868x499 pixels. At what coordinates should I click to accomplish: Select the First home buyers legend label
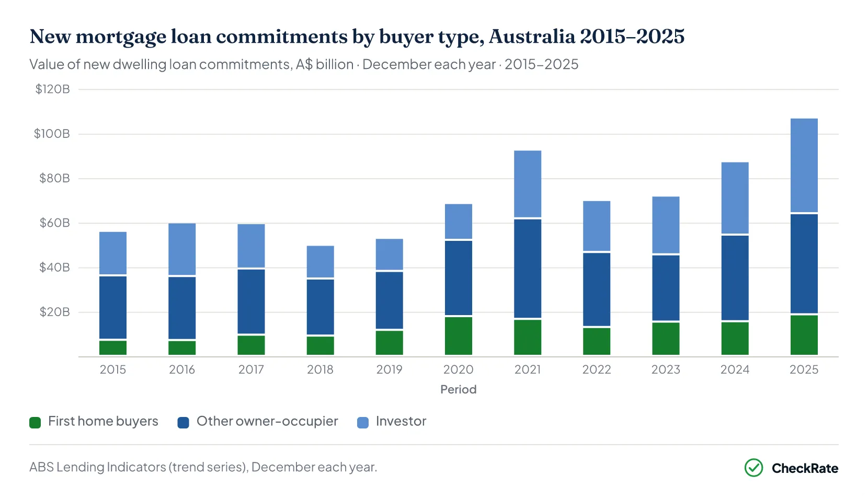(103, 421)
